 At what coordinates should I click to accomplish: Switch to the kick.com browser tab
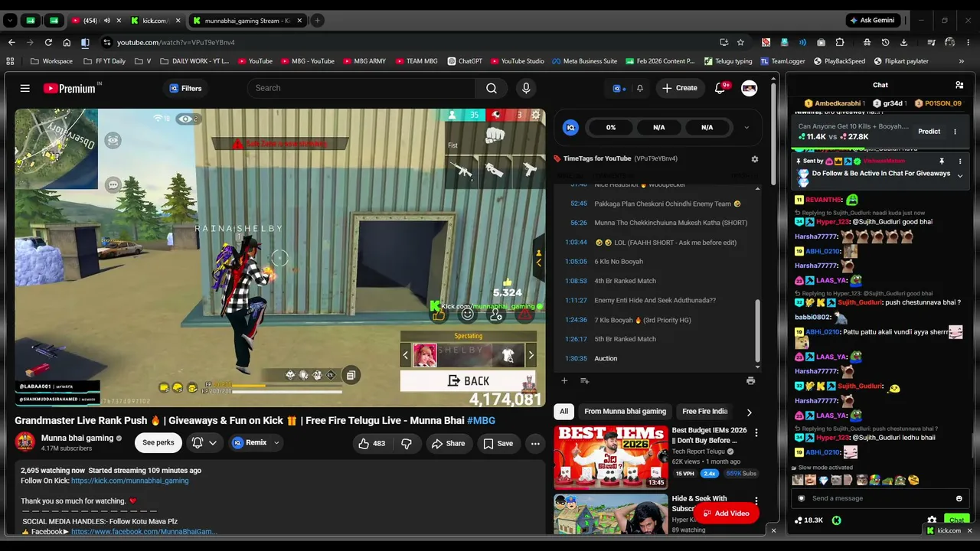coord(155,21)
